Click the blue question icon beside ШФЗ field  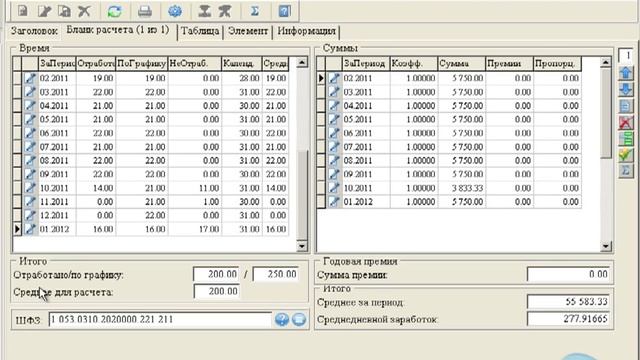[282, 320]
